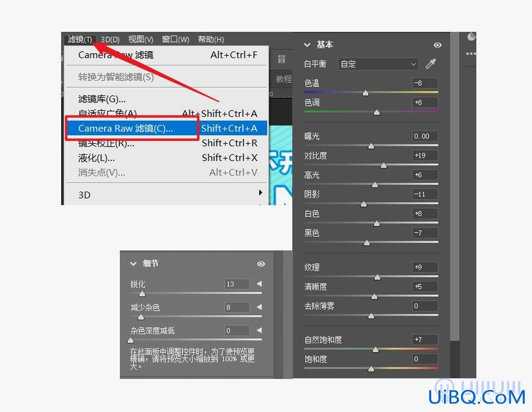
Task: Click the 曝光 value field 0.00
Action: 425,136
